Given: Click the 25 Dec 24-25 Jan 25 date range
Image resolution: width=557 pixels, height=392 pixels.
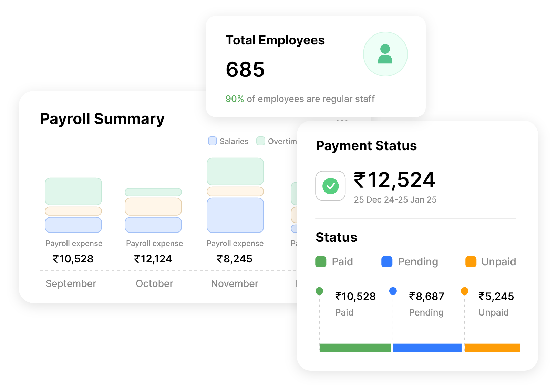Looking at the screenshot, I should pos(395,200).
